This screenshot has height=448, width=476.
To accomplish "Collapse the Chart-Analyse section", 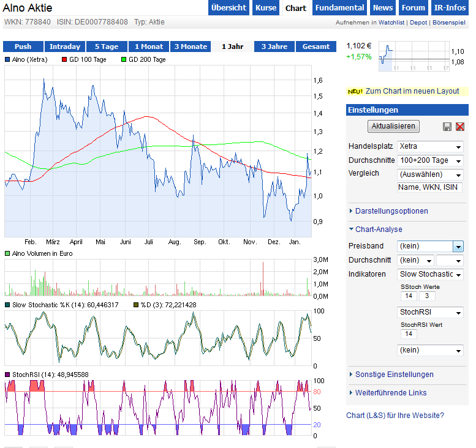I will point(378,230).
